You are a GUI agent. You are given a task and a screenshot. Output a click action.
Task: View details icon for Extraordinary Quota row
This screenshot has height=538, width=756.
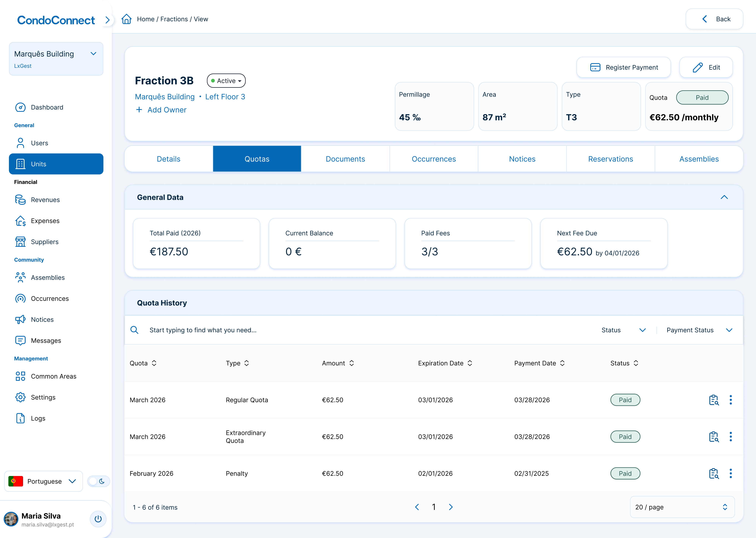[x=714, y=437]
